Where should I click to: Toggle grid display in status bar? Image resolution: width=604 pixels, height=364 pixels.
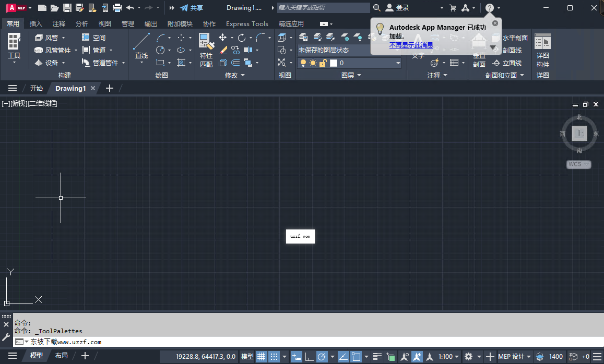[261, 357]
